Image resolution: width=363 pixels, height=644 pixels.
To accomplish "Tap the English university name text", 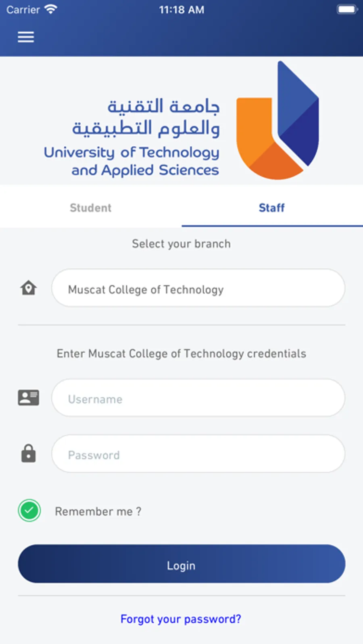I will coord(131,161).
